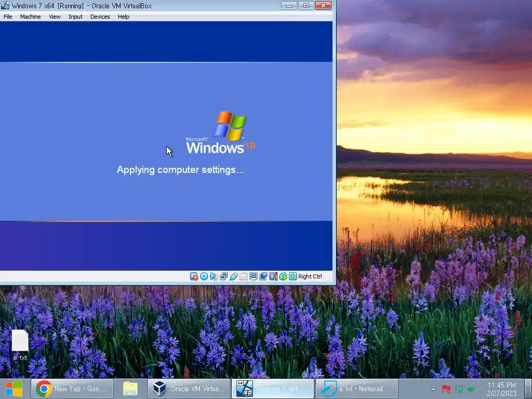Open the Machine menu

[x=30, y=17]
